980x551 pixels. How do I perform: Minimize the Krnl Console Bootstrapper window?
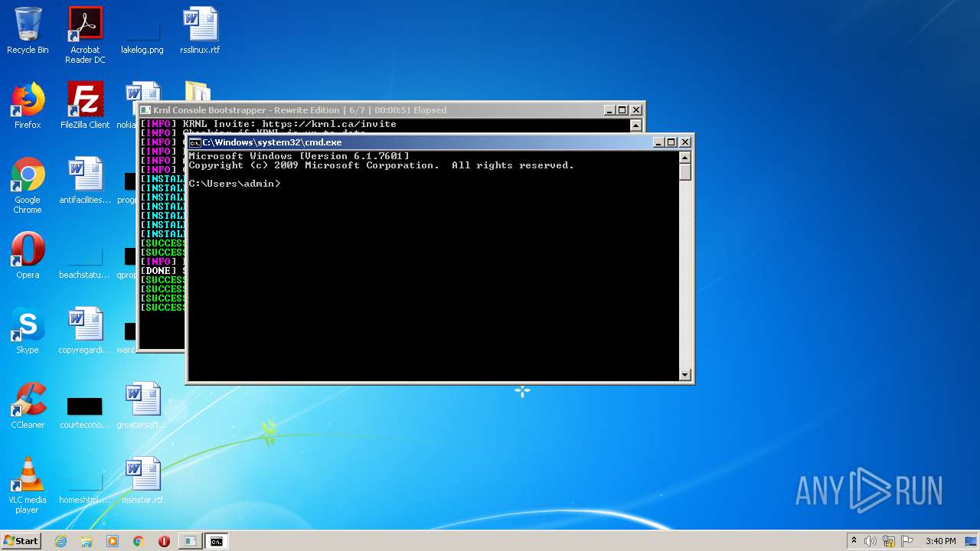[x=609, y=110]
